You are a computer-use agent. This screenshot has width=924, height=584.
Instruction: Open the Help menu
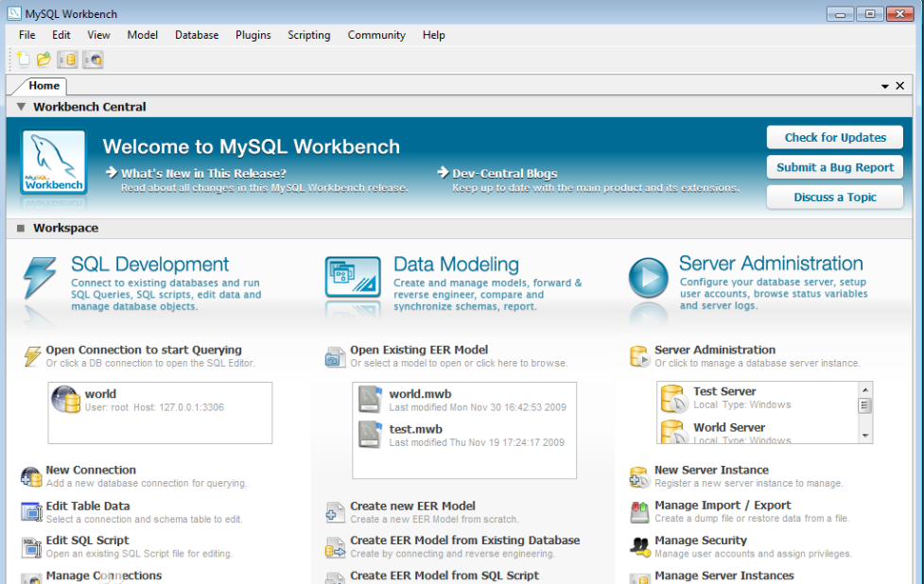point(434,35)
